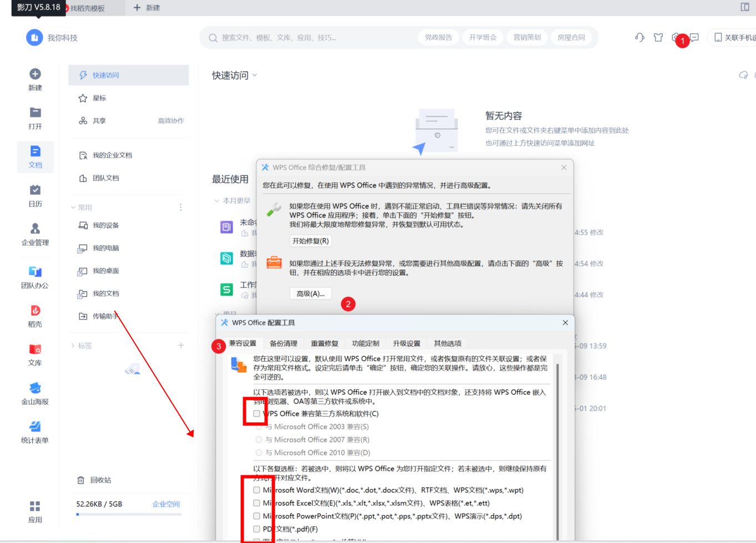Click the 营销策划 search suggestion

click(x=527, y=38)
